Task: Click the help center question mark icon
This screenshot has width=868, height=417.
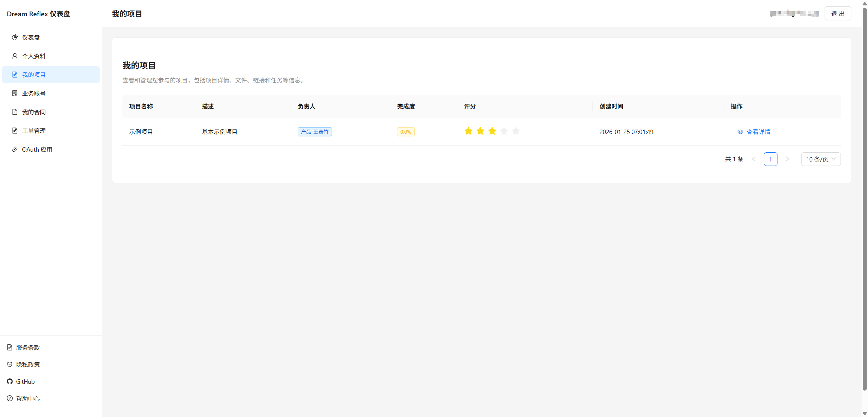Action: (x=10, y=398)
